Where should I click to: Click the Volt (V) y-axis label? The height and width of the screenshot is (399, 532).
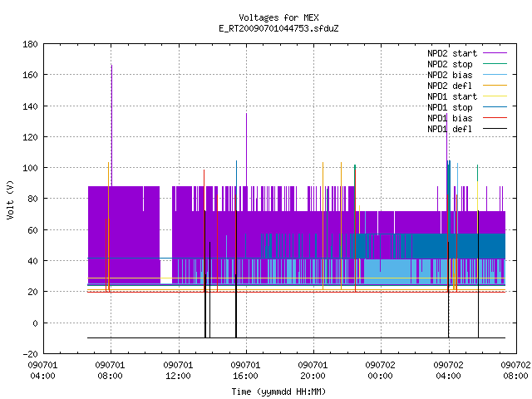[x=10, y=199]
